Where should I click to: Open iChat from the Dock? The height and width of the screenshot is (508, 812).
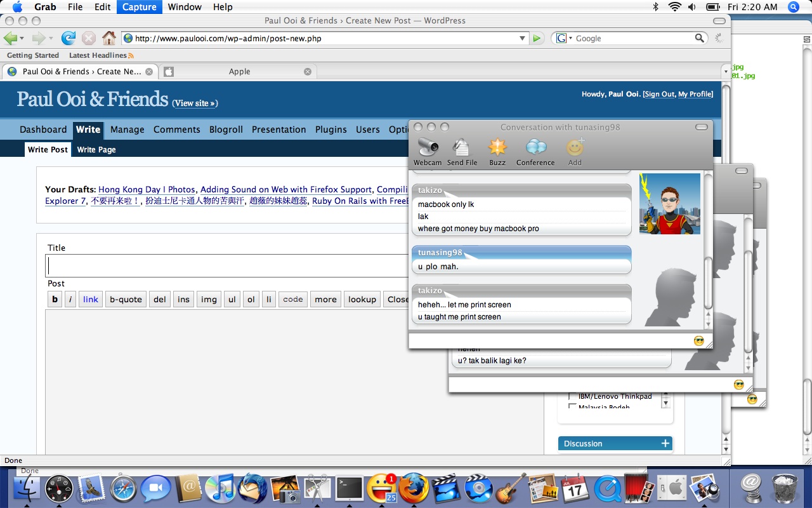coord(156,489)
